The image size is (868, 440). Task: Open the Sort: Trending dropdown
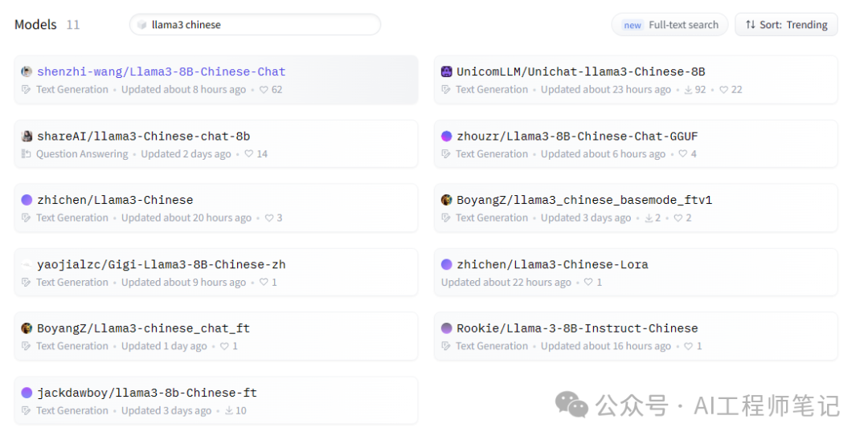(x=786, y=25)
